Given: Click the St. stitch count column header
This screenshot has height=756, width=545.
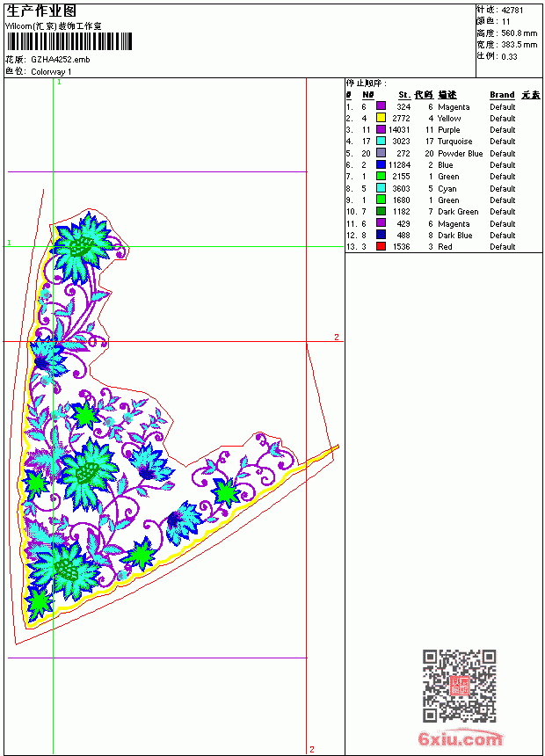Looking at the screenshot, I should coord(404,95).
